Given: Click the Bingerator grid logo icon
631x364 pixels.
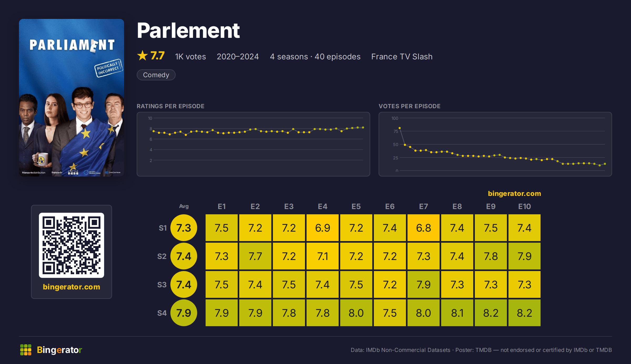Looking at the screenshot, I should tap(26, 350).
